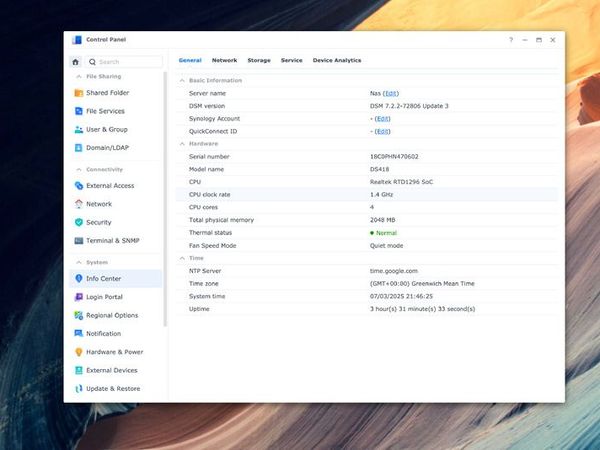
Task: Click the External Devices icon
Action: [x=78, y=370]
